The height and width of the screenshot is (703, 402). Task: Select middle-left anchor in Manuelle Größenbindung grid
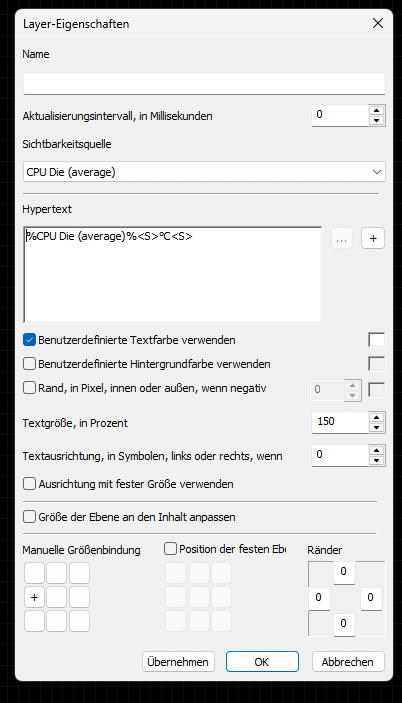point(35,597)
